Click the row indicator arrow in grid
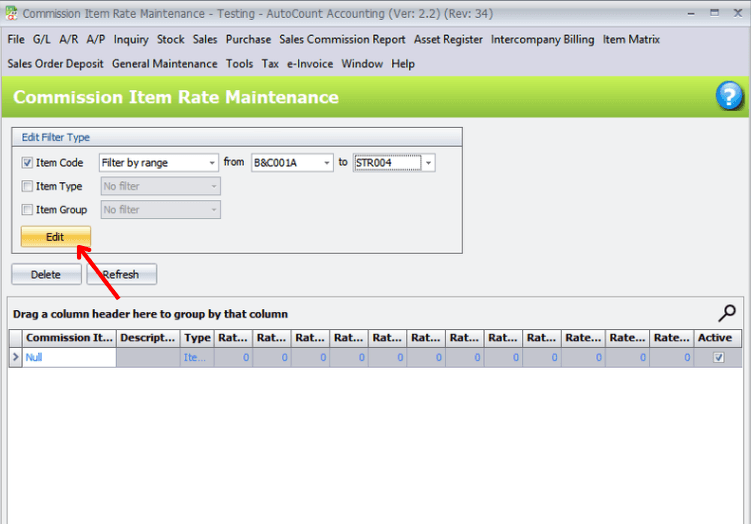 pyautogui.click(x=15, y=357)
